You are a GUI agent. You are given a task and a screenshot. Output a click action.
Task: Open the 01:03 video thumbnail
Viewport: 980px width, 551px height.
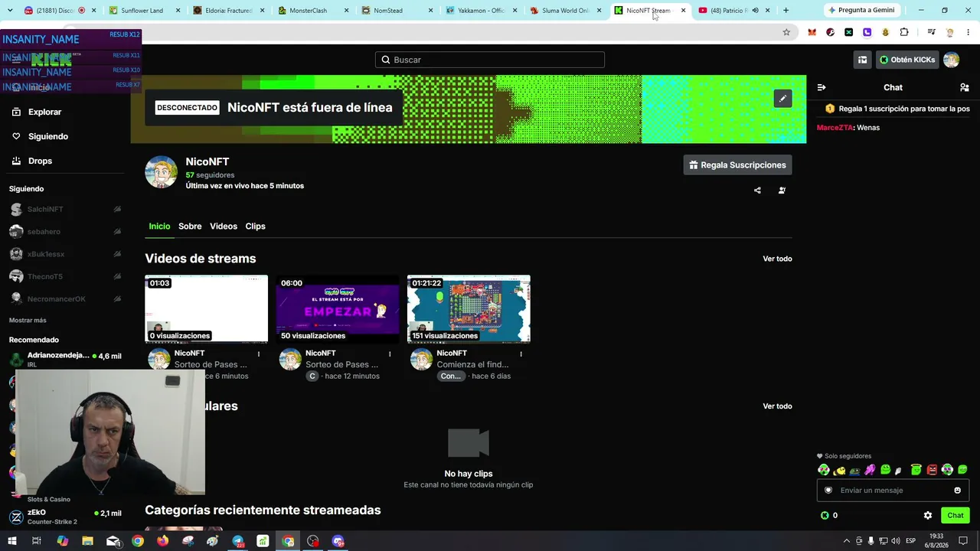click(x=207, y=309)
